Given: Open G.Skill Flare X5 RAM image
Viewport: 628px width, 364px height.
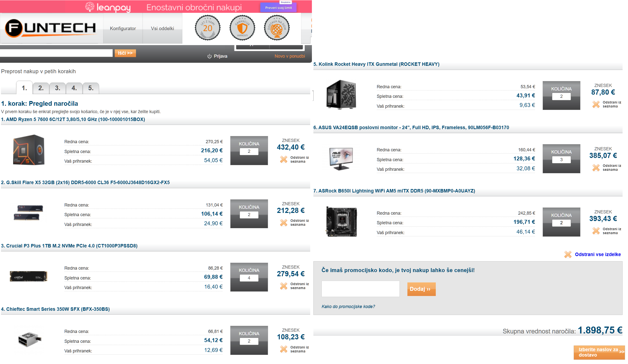Looking at the screenshot, I should pyautogui.click(x=29, y=213).
